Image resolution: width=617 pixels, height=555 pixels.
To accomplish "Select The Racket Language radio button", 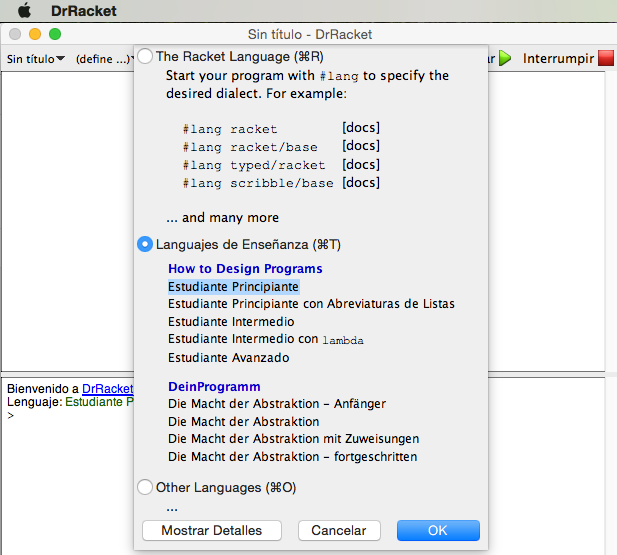I will 145,56.
